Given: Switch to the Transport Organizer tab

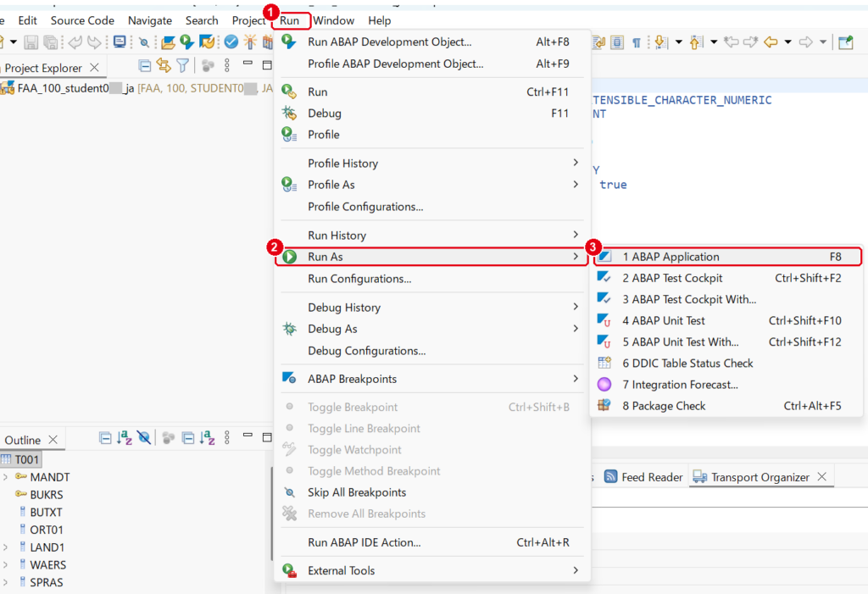Looking at the screenshot, I should [759, 476].
